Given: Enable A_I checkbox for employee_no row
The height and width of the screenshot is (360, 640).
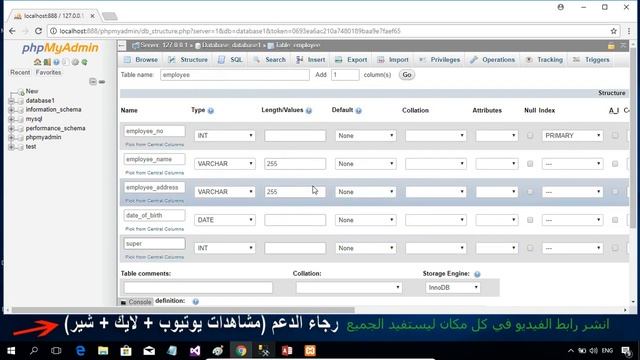Looking at the screenshot, I should 615,136.
